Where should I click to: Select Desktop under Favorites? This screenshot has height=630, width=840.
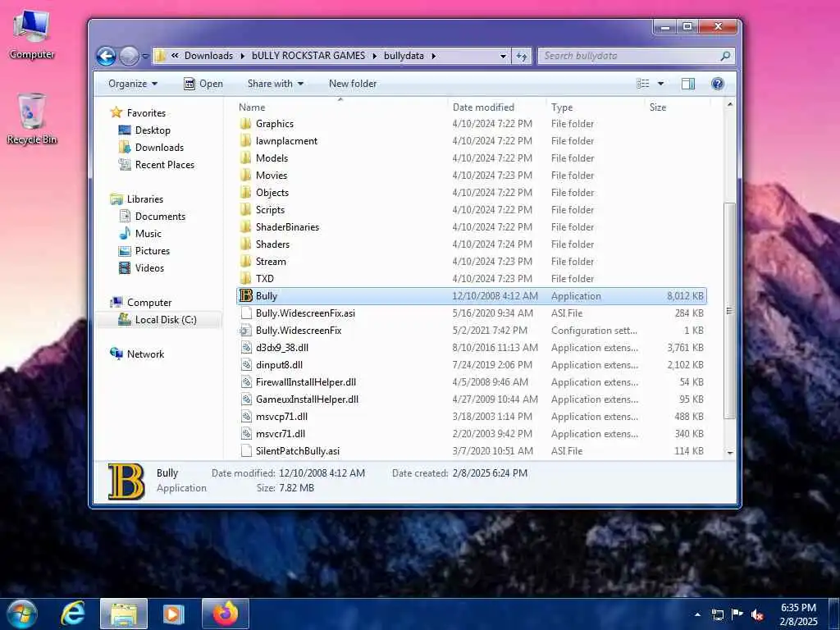153,130
